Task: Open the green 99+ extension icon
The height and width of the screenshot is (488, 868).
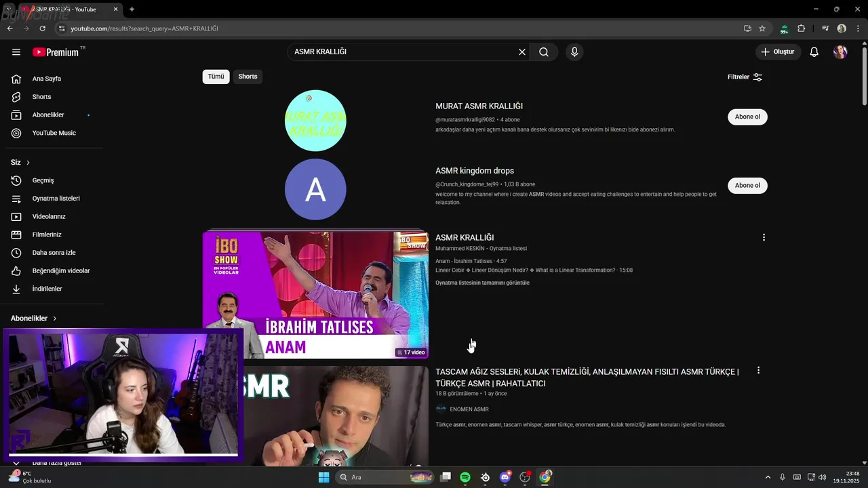Action: [x=785, y=29]
